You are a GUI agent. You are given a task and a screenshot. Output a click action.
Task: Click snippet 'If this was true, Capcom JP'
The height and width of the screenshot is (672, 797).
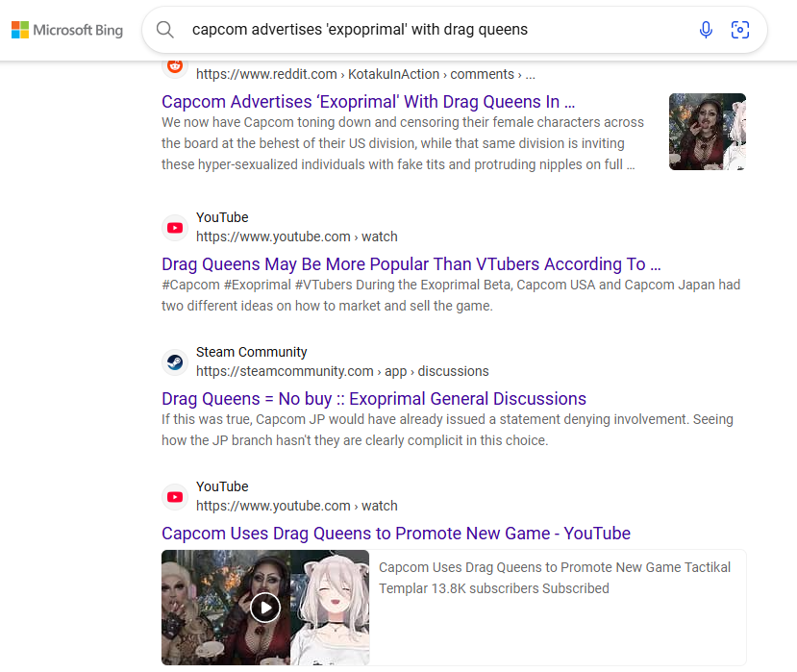pos(447,430)
